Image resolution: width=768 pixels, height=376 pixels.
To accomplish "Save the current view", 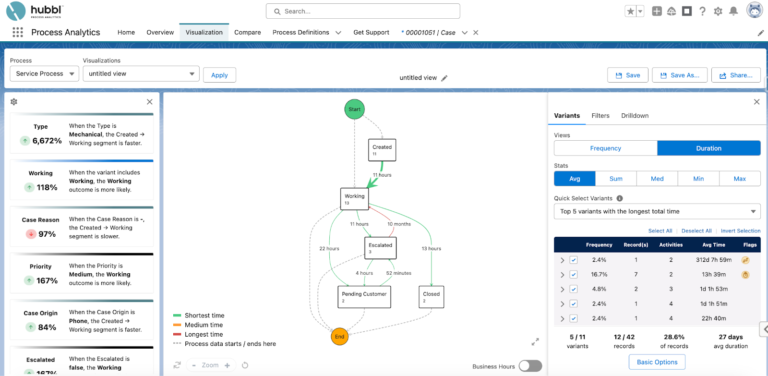I will [x=627, y=75].
